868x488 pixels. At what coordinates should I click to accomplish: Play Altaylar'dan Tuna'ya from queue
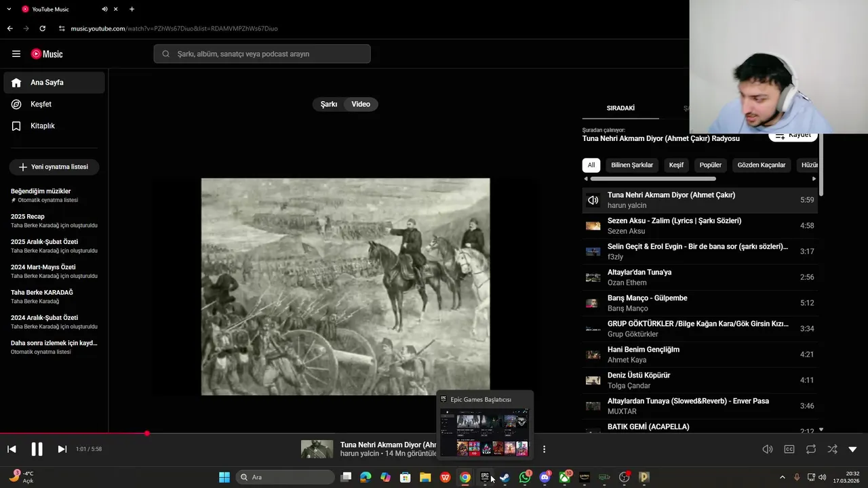coord(700,277)
